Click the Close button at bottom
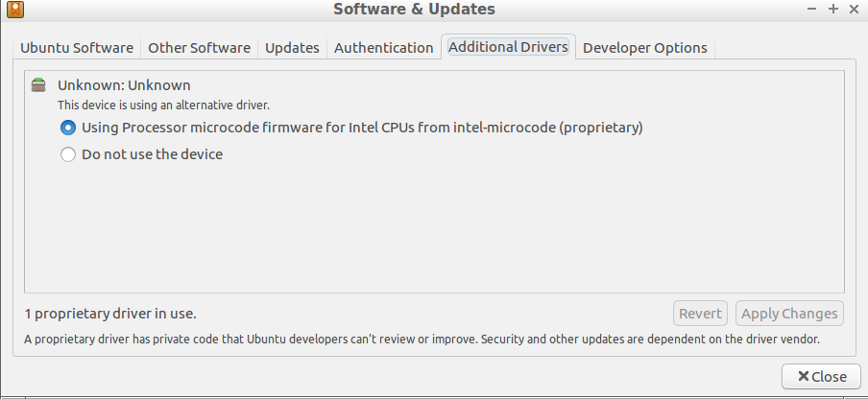Image resolution: width=868 pixels, height=399 pixels. tap(822, 376)
